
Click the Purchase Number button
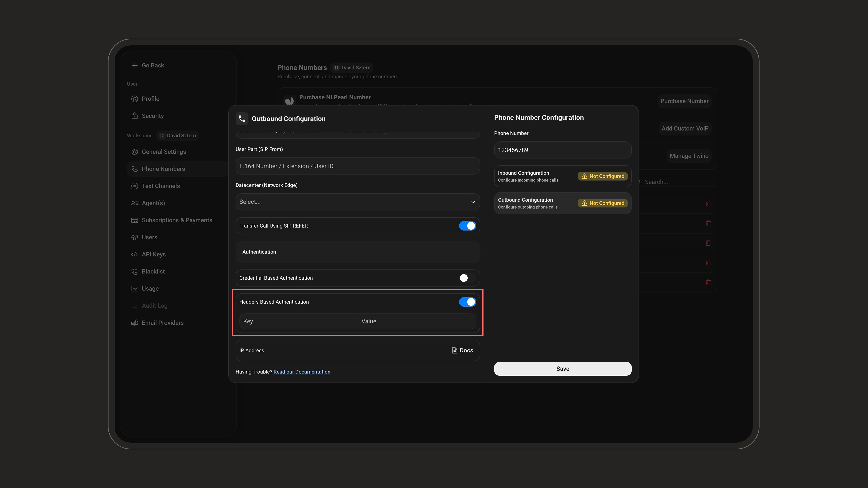pyautogui.click(x=684, y=101)
